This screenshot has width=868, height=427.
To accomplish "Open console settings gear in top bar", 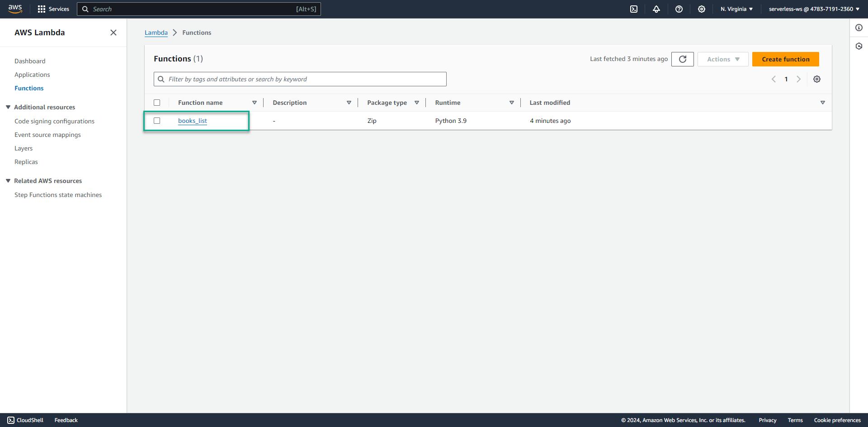I will [x=702, y=9].
